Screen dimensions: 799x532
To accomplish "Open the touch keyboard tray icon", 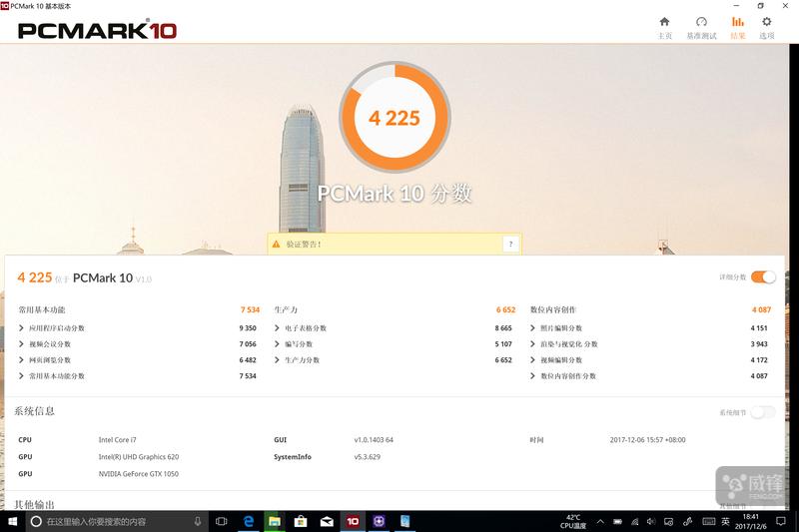I will 709,521.
